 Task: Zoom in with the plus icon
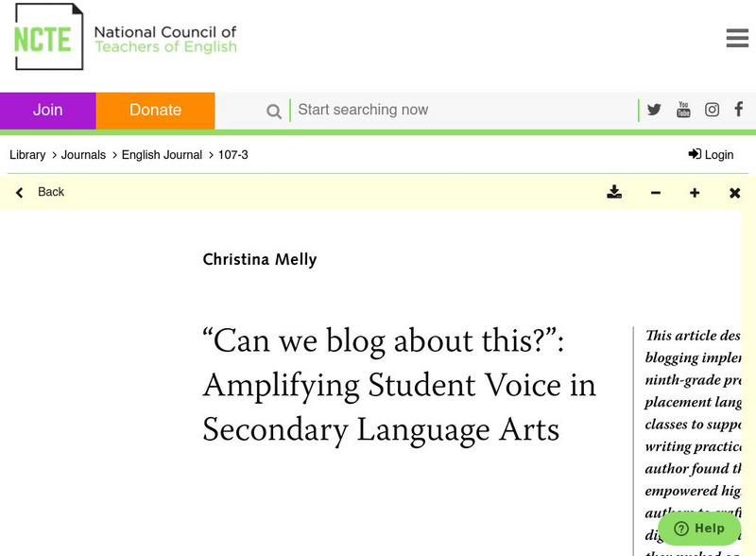coord(695,193)
